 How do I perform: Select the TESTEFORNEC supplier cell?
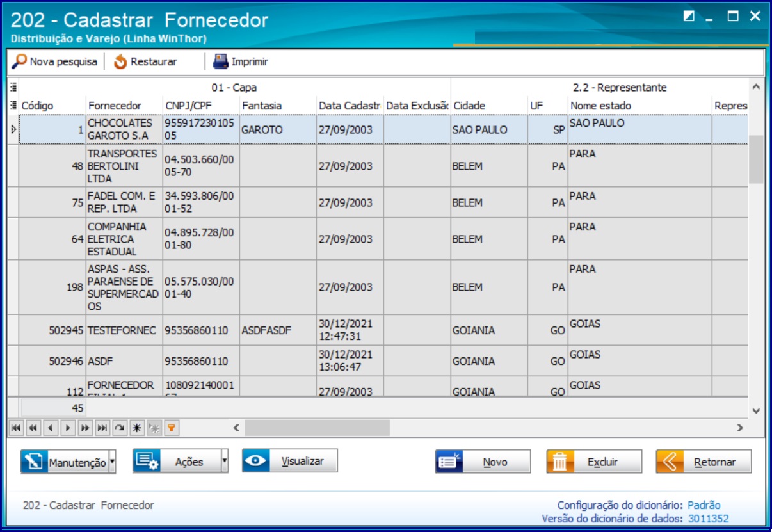pyautogui.click(x=124, y=330)
